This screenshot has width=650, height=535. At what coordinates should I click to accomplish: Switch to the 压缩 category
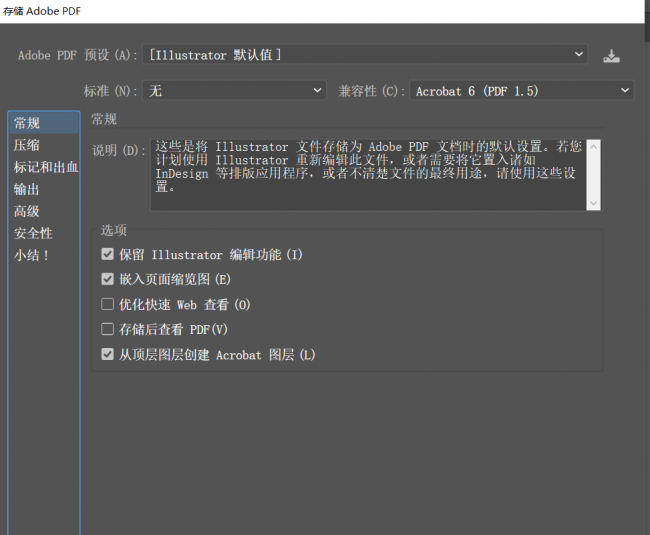pos(44,145)
